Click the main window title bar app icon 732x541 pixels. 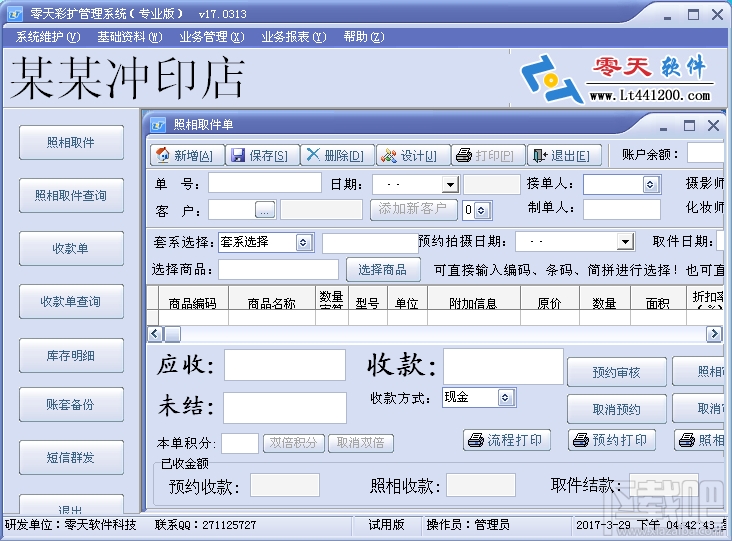[x=15, y=14]
